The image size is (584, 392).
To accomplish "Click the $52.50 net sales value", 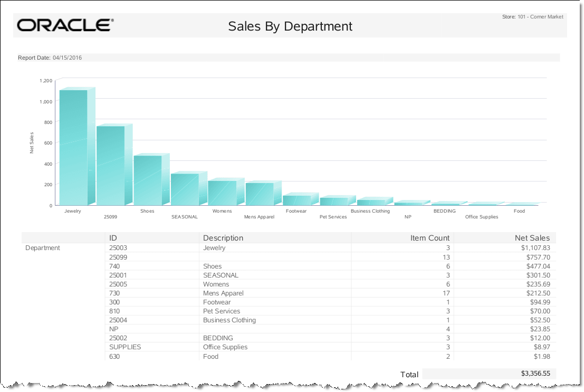I will pyautogui.click(x=540, y=320).
